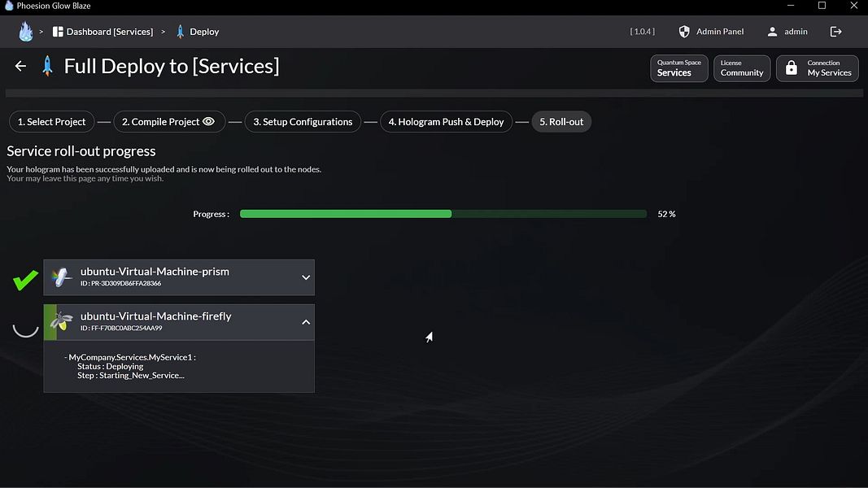Viewport: 868px width, 488px height.
Task: Collapse ubuntu-Virtual-Machine-firefly node details
Action: (306, 322)
